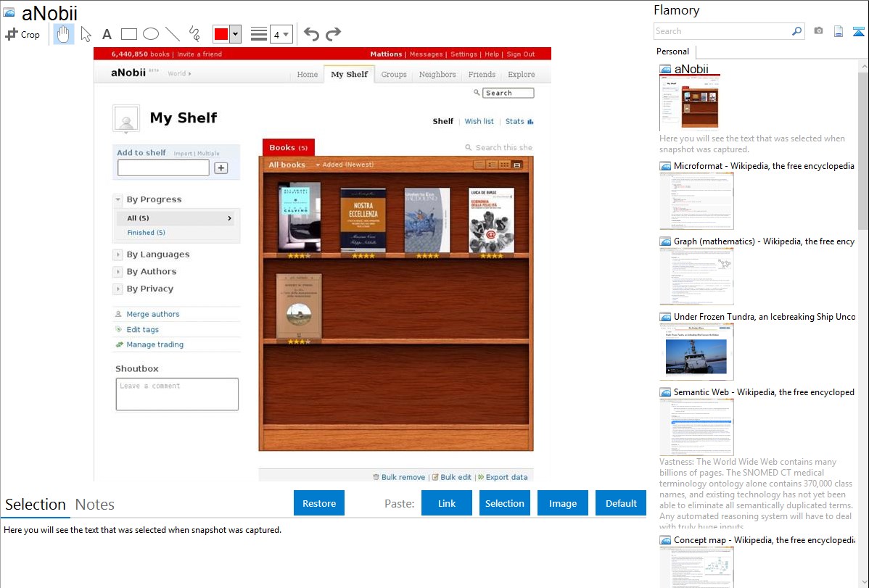This screenshot has height=588, width=869.
Task: Click the Nostra Eccellenza book cover
Action: (x=363, y=220)
